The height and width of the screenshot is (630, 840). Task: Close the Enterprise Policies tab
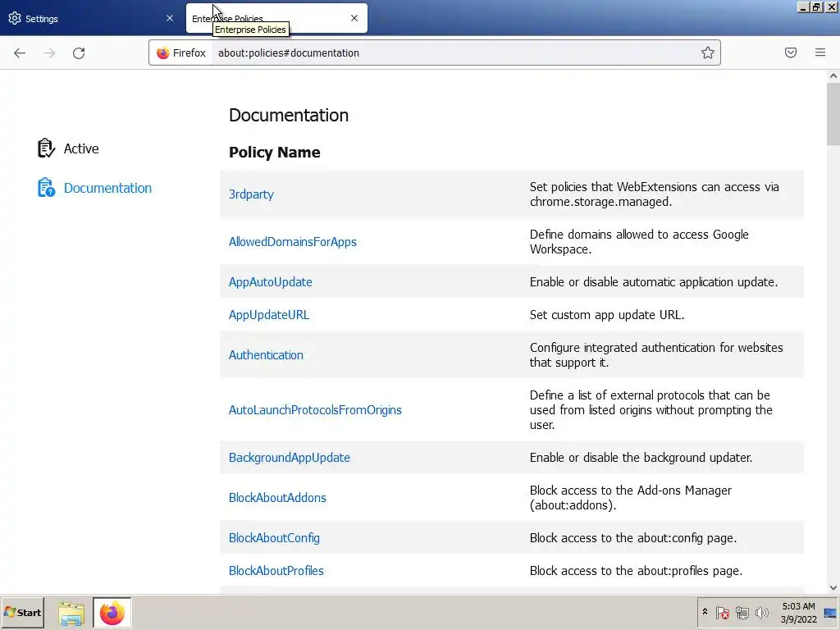354,18
